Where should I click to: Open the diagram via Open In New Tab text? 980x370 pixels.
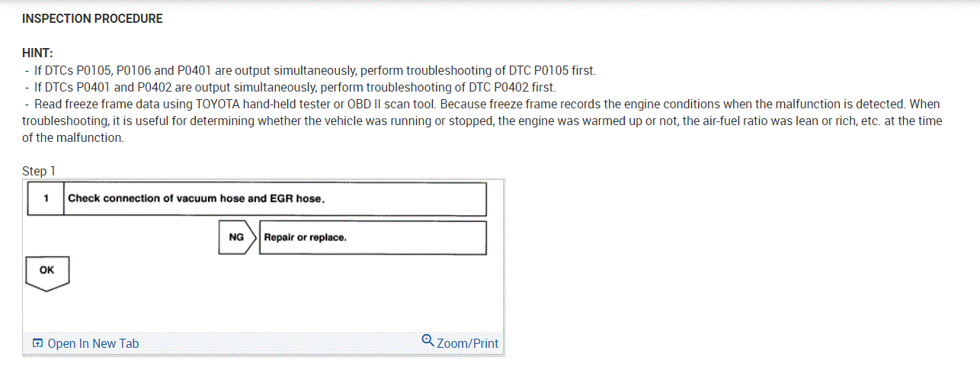tap(93, 343)
